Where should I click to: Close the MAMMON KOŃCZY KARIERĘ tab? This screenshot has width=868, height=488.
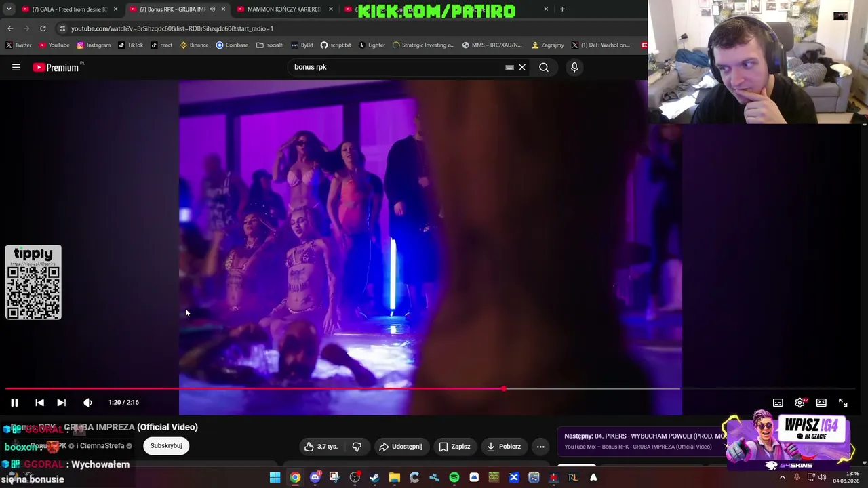tap(331, 9)
